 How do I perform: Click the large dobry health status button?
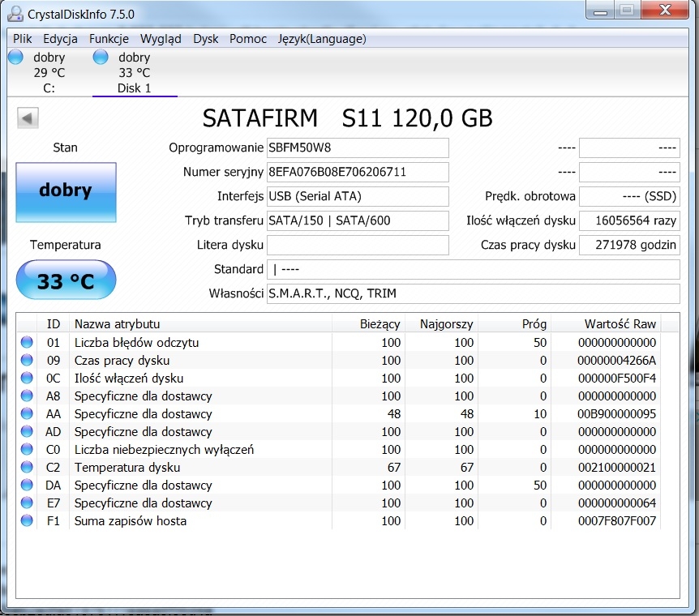pyautogui.click(x=66, y=192)
